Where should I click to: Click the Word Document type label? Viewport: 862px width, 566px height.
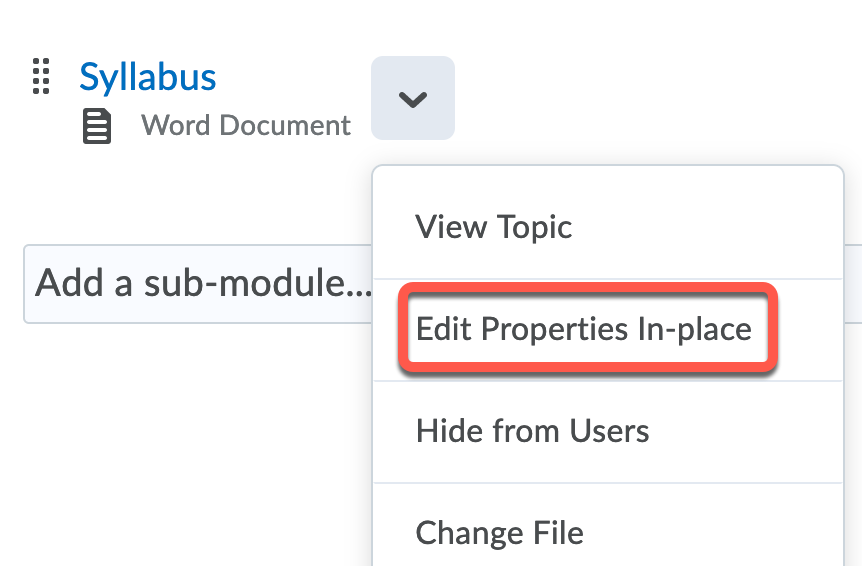click(246, 126)
